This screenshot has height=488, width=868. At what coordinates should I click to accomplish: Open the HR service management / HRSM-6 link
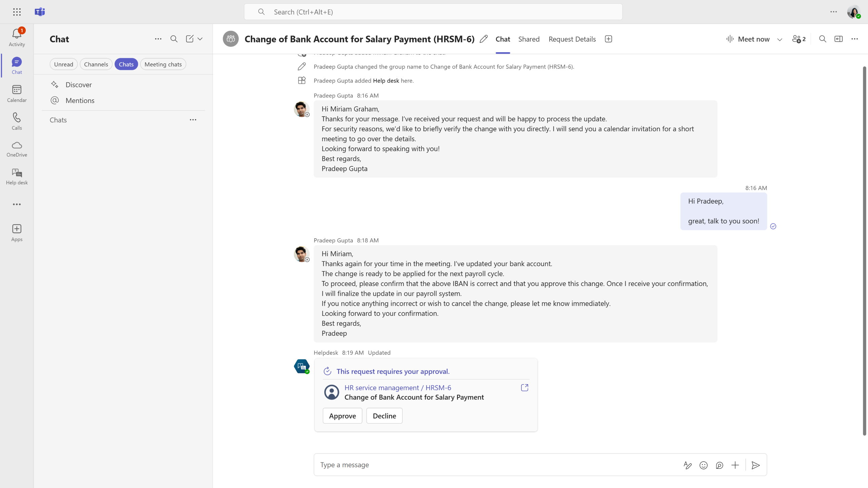[x=397, y=387]
